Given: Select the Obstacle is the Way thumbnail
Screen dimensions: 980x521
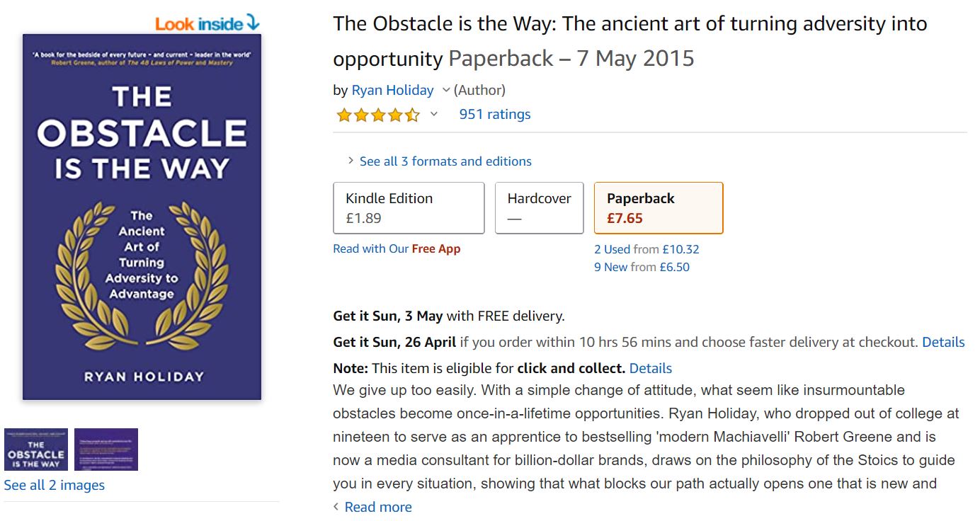Looking at the screenshot, I should pyautogui.click(x=35, y=449).
